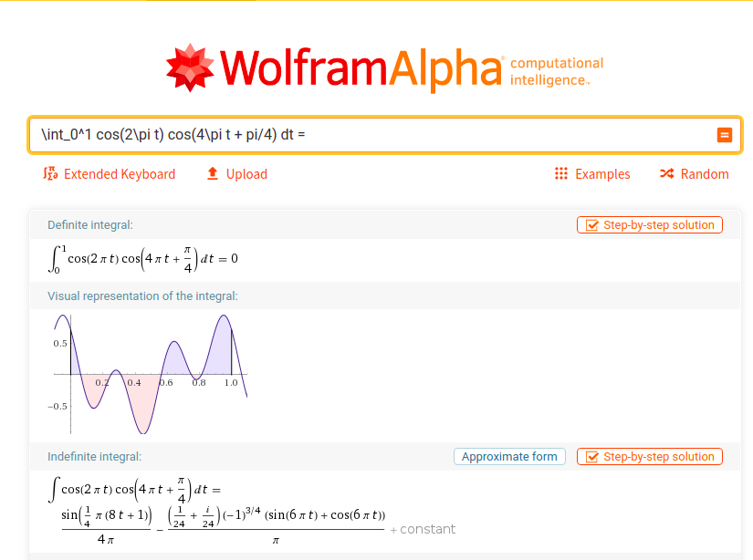Click the Upload arrow icon
753x560 pixels.
pos(213,174)
